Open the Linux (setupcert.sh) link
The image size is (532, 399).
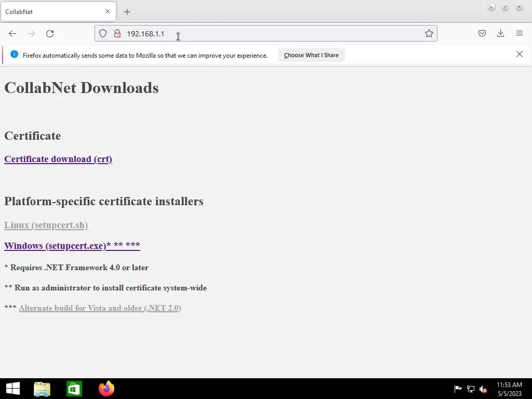[46, 225]
